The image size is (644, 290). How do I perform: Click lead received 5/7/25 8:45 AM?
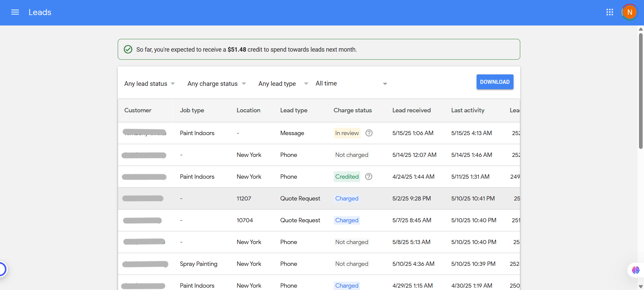point(412,220)
